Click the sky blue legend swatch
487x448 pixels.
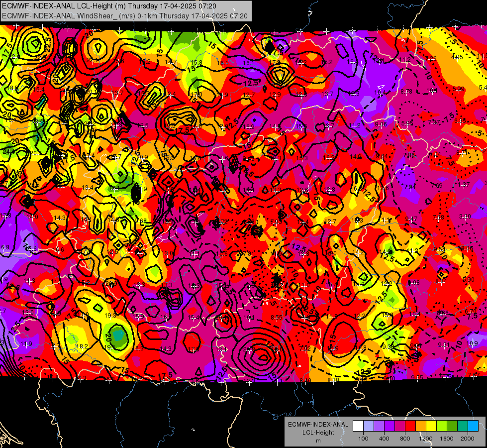point(473,426)
